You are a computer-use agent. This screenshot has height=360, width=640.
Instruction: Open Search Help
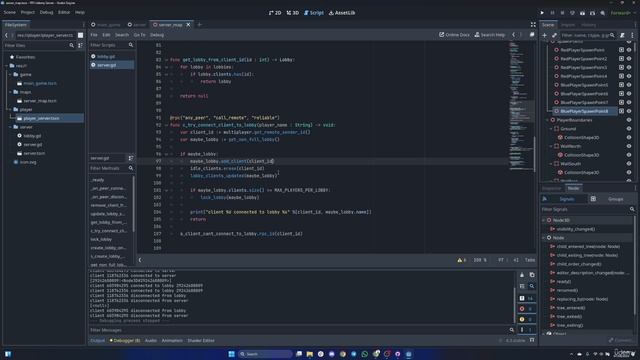[x=490, y=35]
